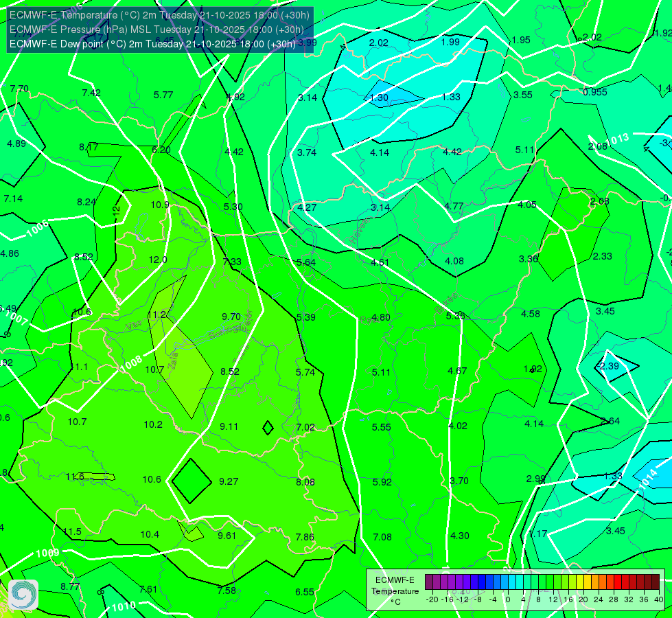Click the 1010 isobar label
The height and width of the screenshot is (618, 672).
click(x=124, y=606)
